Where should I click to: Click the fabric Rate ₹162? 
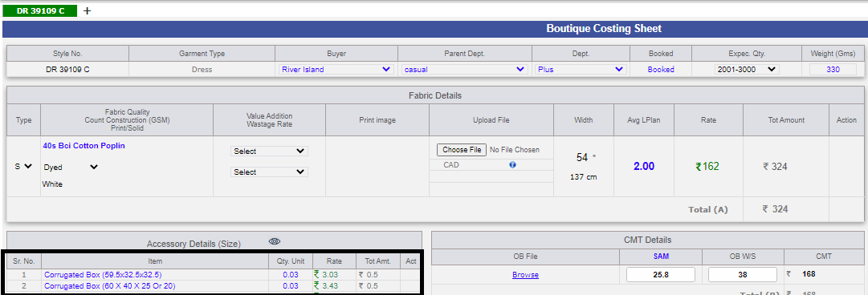point(707,166)
